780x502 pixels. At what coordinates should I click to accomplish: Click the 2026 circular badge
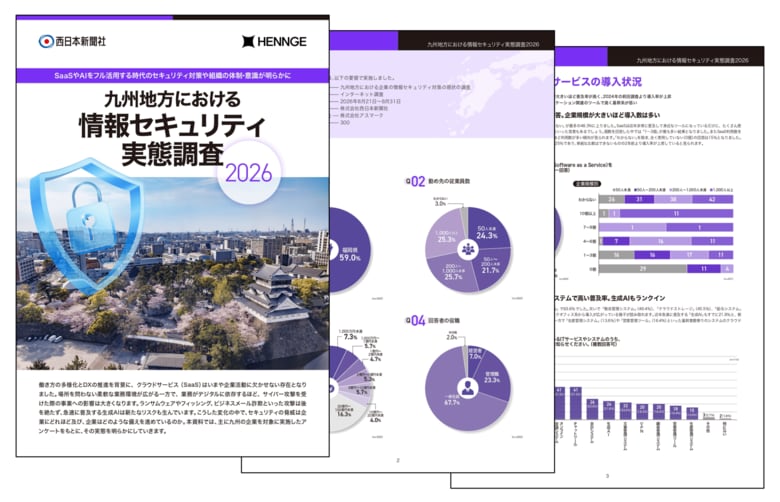(248, 172)
